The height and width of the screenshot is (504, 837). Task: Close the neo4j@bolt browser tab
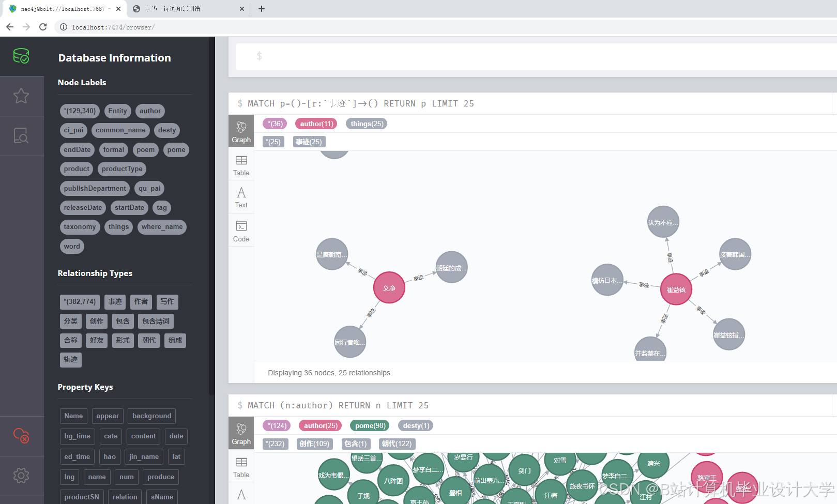coord(118,9)
